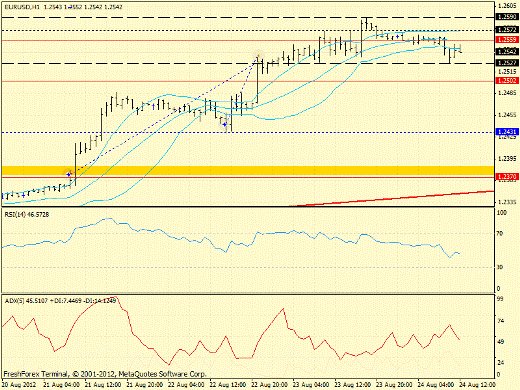The image size is (520, 390).
Task: Click the red 1.2559 price tag
Action: (507, 40)
